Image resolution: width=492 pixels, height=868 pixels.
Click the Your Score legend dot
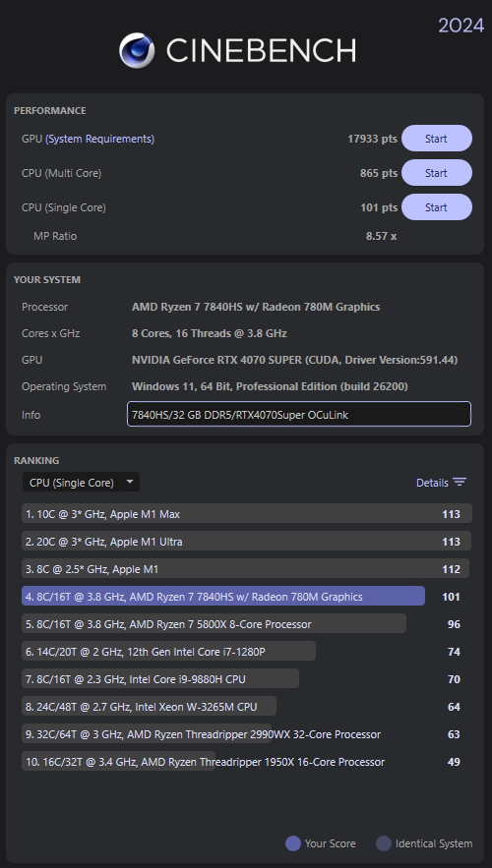click(x=293, y=843)
